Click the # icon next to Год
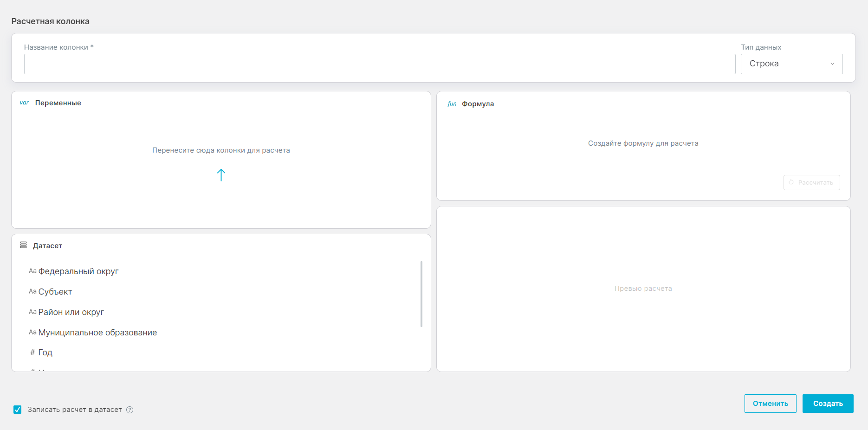This screenshot has width=868, height=430. pyautogui.click(x=32, y=353)
